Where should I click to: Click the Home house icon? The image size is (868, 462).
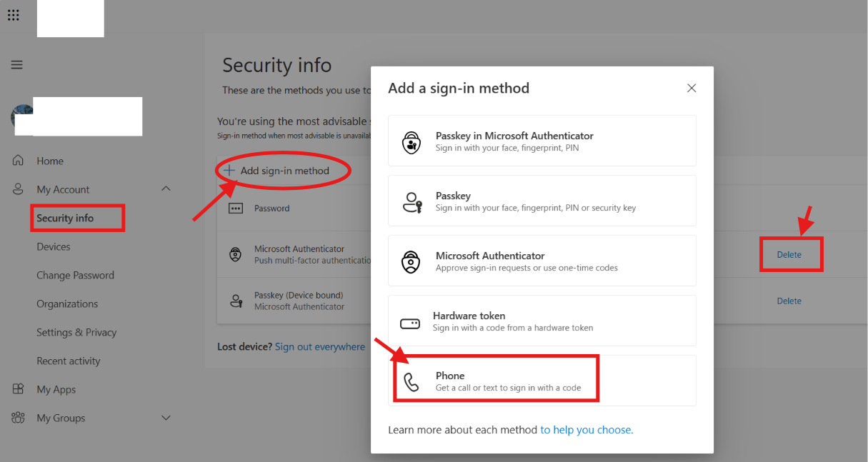19,161
